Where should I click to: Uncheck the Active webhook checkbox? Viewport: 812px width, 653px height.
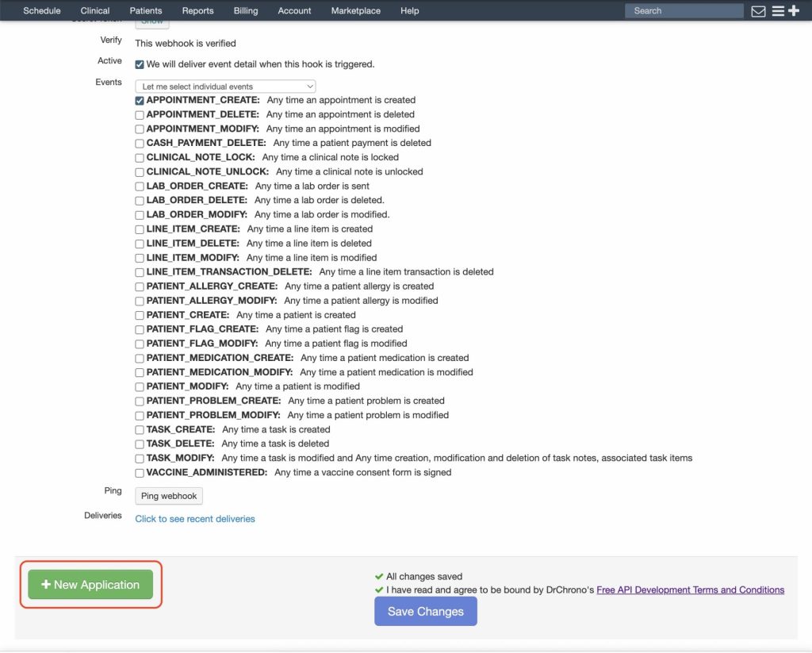click(x=140, y=65)
